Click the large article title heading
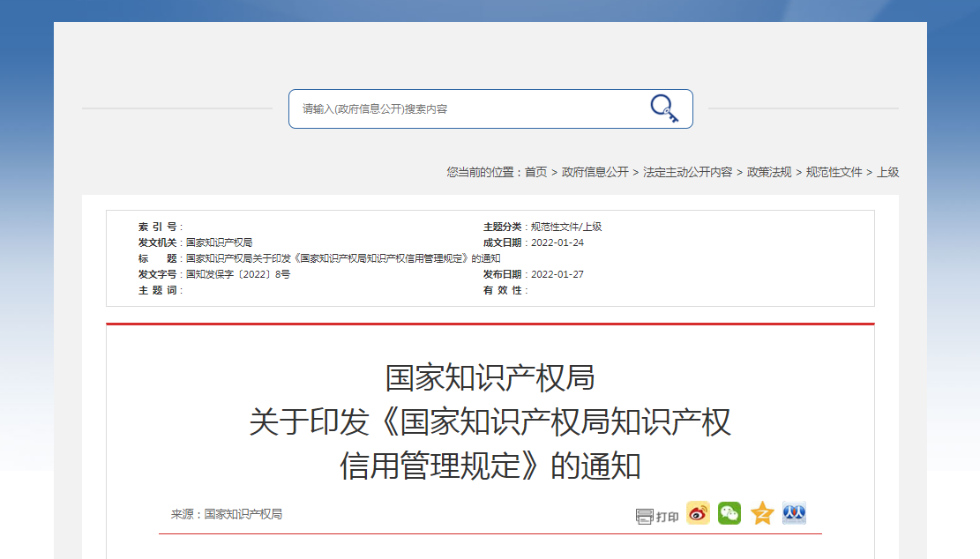 (490, 421)
